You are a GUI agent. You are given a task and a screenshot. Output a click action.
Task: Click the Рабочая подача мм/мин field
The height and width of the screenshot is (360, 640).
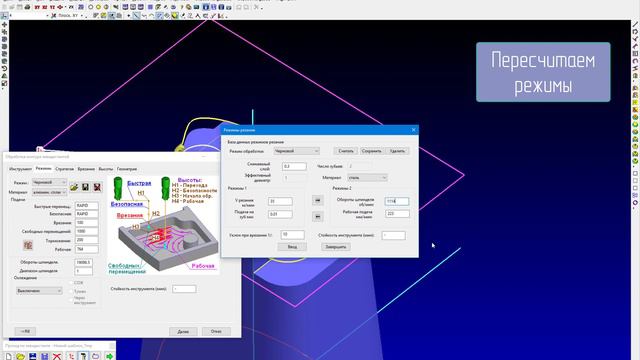pos(397,213)
